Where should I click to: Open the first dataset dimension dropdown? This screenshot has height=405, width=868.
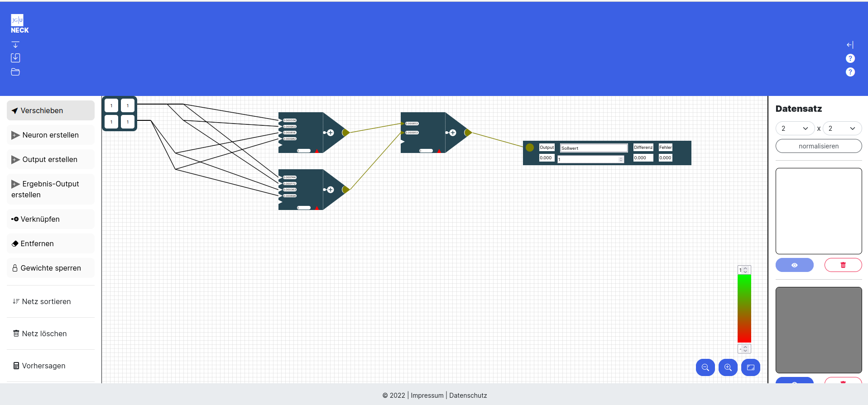(x=795, y=129)
